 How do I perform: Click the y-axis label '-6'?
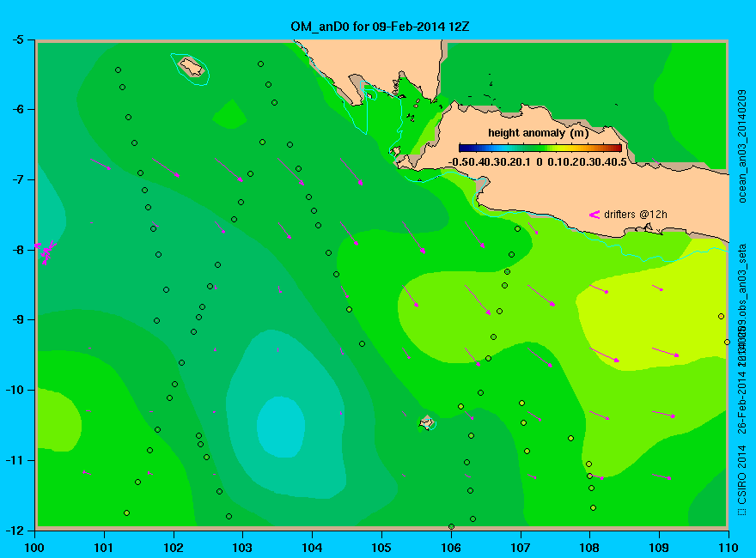click(17, 109)
